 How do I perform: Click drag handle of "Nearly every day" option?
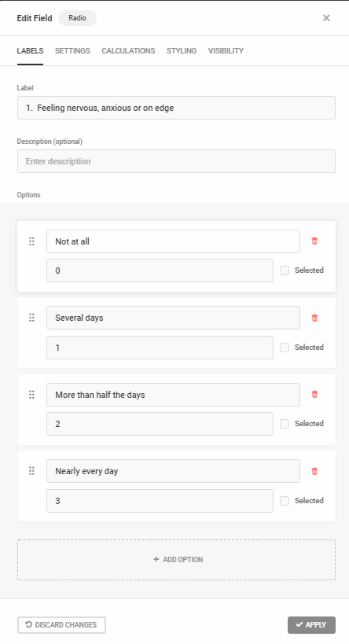point(31,471)
